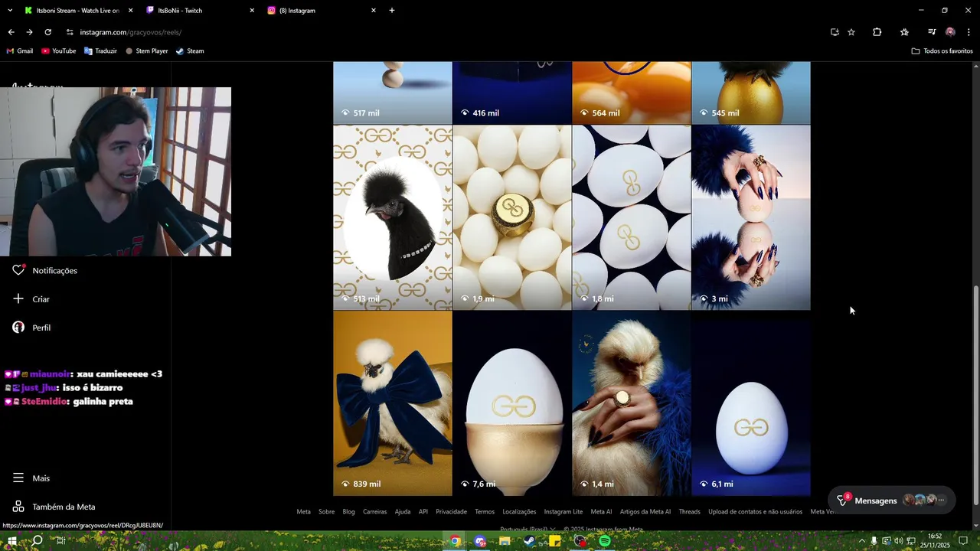Open the taskbar volume icon
The image size is (980, 551).
click(x=898, y=541)
